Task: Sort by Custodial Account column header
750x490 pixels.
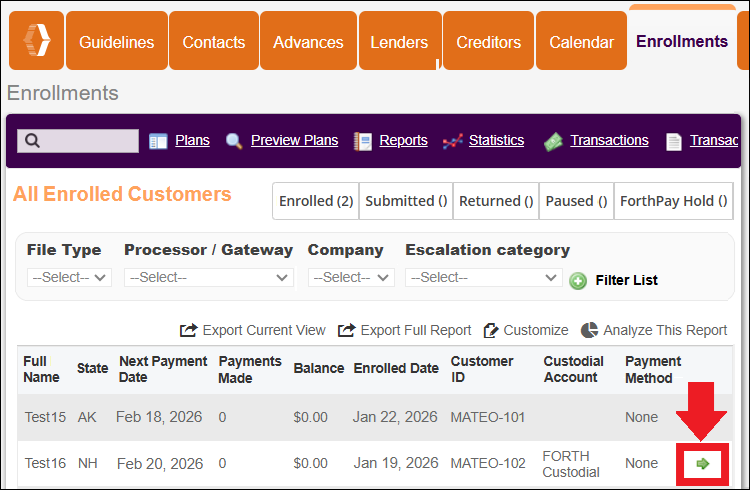Action: point(574,369)
